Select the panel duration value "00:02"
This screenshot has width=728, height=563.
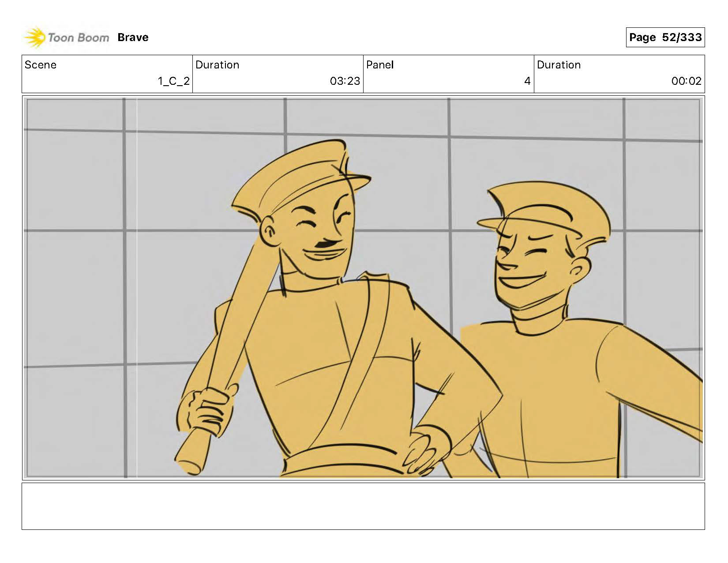click(687, 81)
